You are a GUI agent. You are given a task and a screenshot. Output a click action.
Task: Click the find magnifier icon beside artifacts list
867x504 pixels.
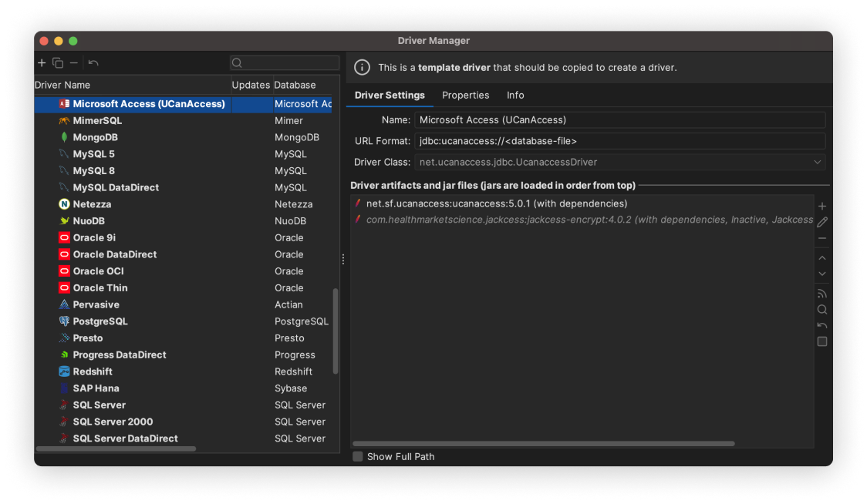tap(822, 310)
